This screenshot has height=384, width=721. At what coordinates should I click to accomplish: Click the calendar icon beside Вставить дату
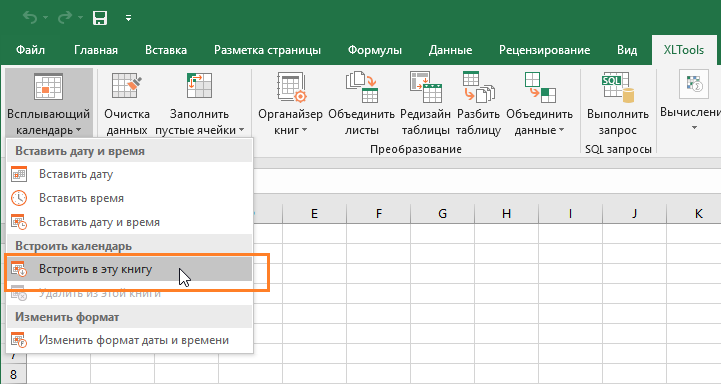(x=19, y=174)
